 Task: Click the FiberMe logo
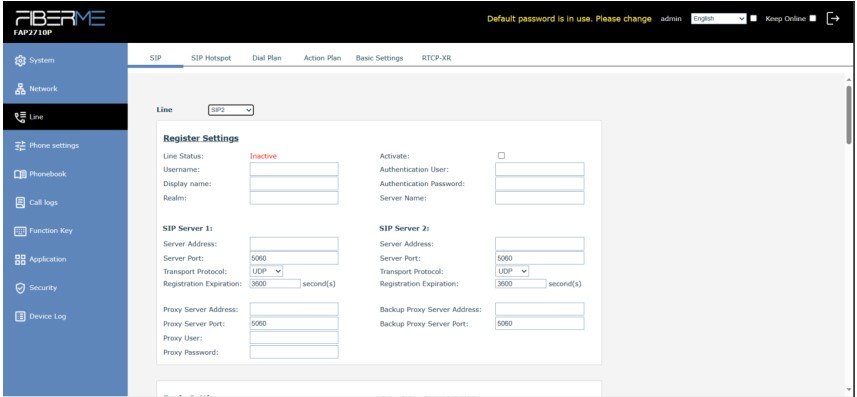click(60, 19)
